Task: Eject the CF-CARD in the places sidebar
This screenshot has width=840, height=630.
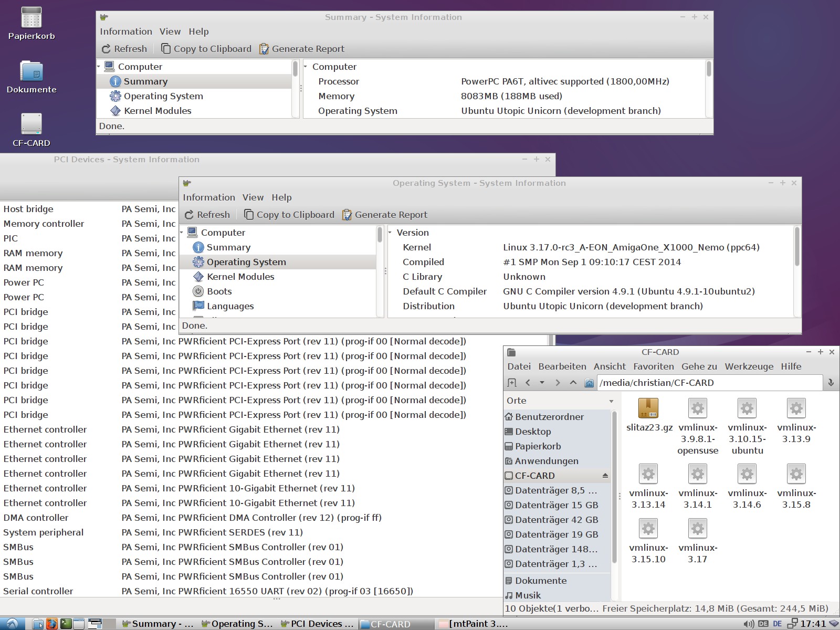Action: pyautogui.click(x=605, y=476)
